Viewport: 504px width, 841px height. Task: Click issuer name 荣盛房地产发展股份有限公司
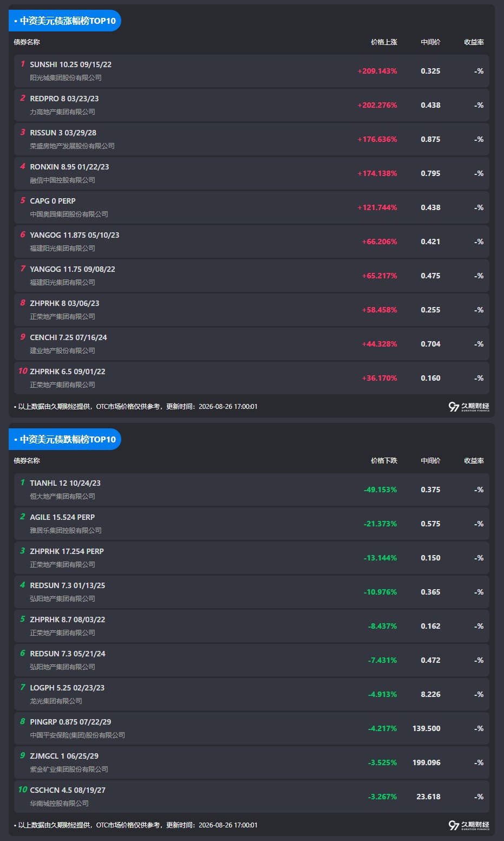72,146
